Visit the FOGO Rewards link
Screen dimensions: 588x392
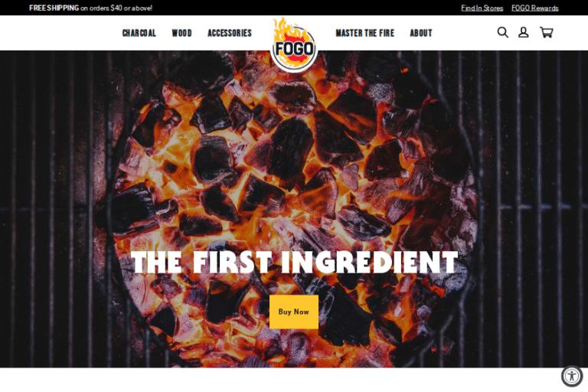(534, 8)
